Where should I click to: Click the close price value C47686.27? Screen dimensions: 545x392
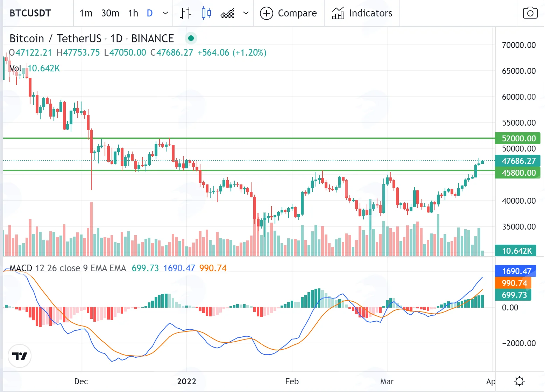(172, 53)
